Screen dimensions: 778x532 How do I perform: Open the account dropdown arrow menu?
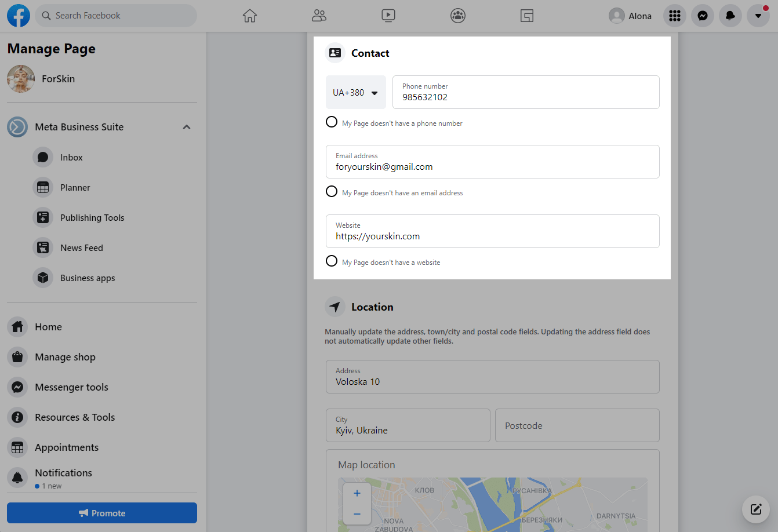pyautogui.click(x=758, y=16)
